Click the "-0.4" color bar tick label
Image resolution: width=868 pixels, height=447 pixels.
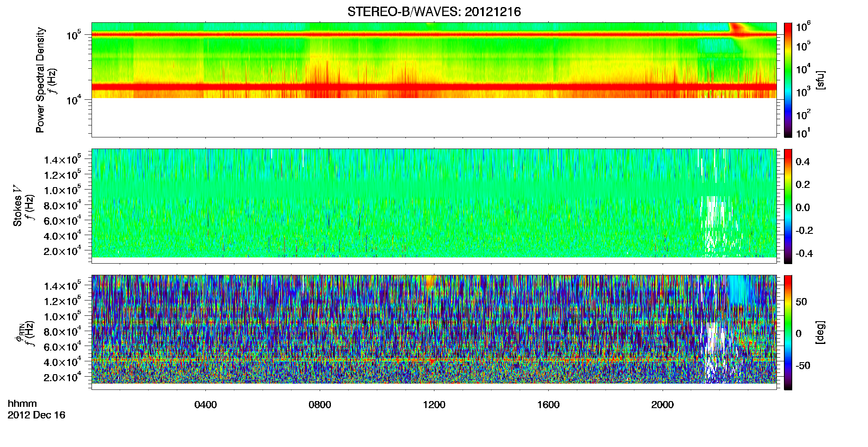pyautogui.click(x=804, y=253)
